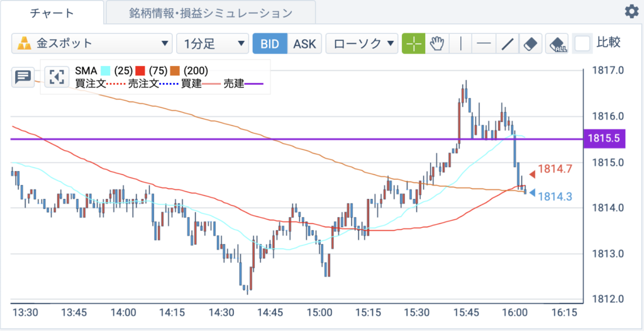This screenshot has width=644, height=331.
Task: Open the 銘柄情報・損益シミュレーション tab
Action: click(211, 13)
